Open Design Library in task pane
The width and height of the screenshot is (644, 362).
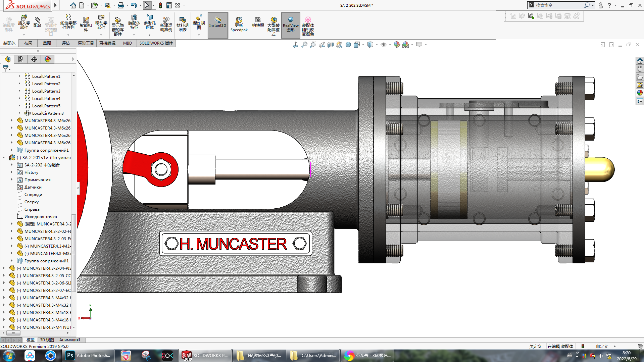[x=640, y=69]
